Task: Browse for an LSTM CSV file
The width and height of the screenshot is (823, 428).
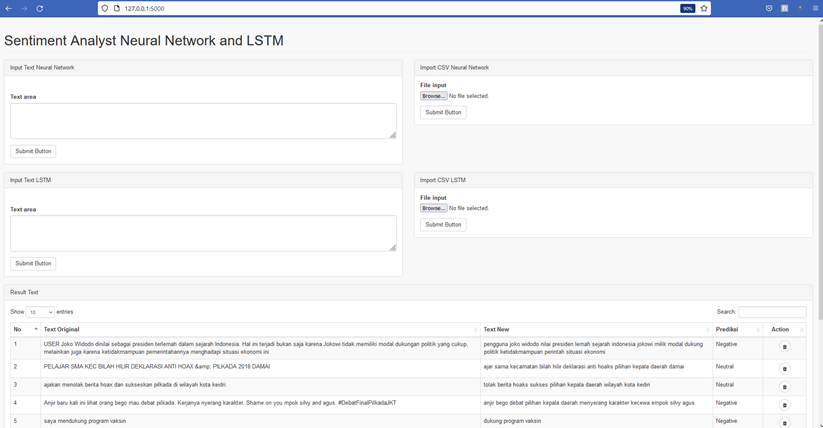Action: pos(433,208)
